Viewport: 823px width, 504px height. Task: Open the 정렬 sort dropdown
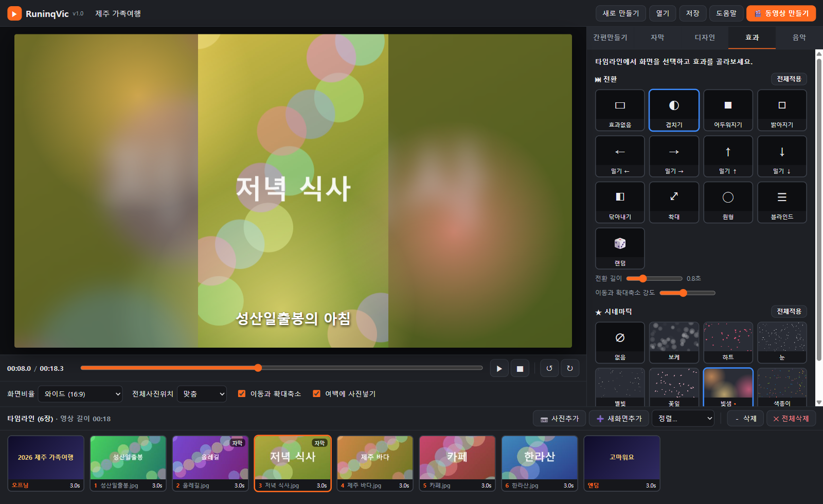click(683, 419)
